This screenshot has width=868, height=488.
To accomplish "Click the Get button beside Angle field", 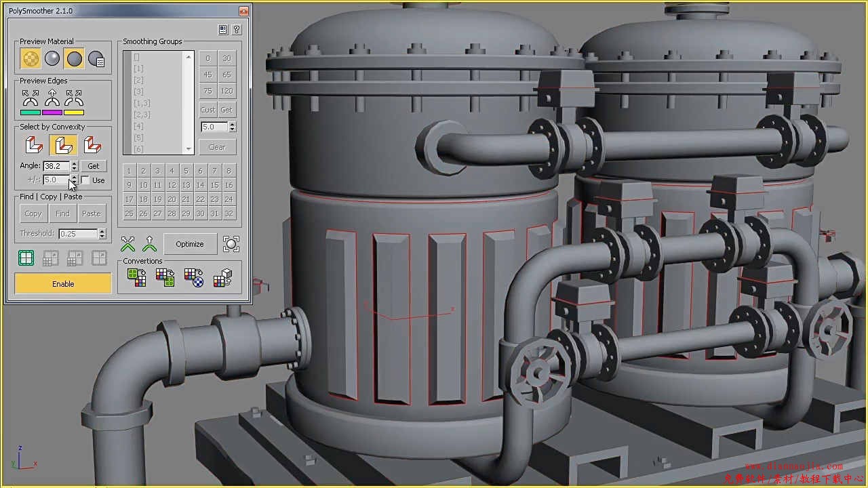I will click(94, 166).
